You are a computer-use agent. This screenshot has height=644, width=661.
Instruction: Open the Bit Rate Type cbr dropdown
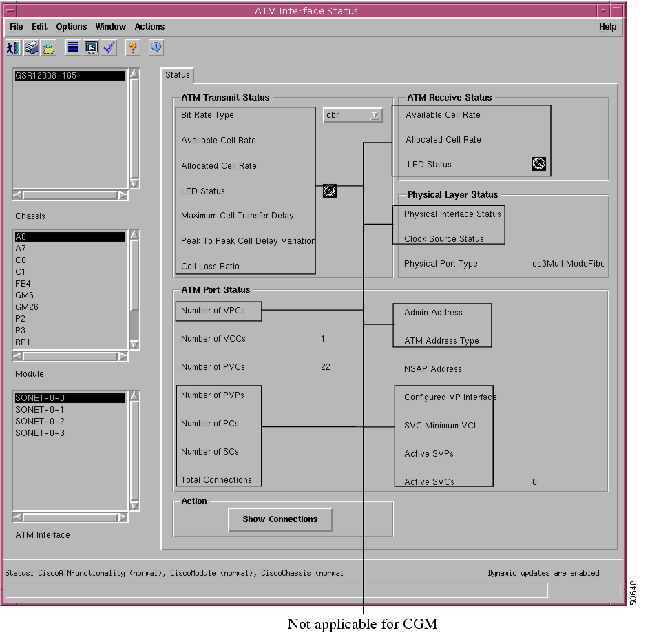coord(353,115)
